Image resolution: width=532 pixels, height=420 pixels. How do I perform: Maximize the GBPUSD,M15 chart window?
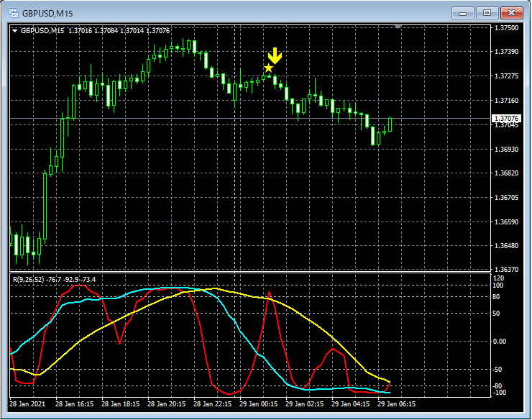click(x=487, y=12)
